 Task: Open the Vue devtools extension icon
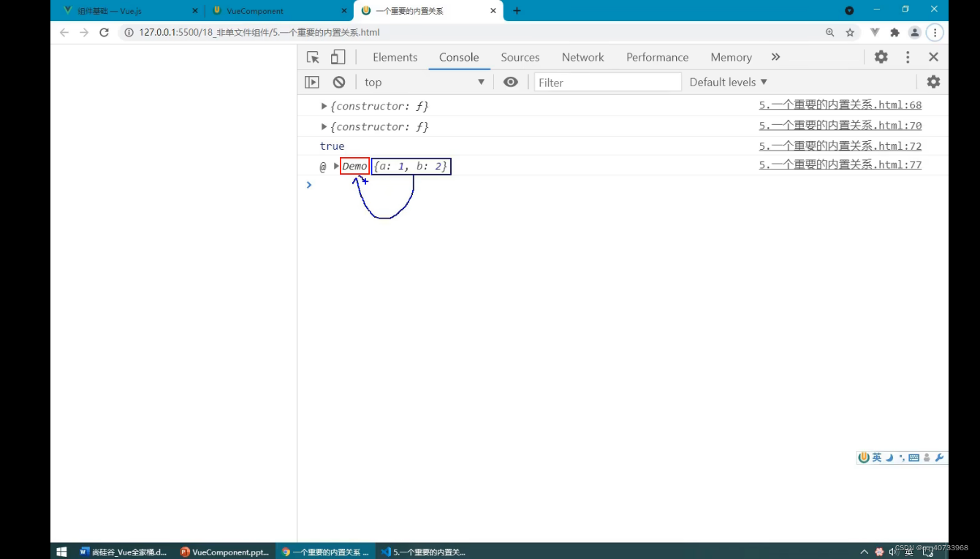point(875,32)
